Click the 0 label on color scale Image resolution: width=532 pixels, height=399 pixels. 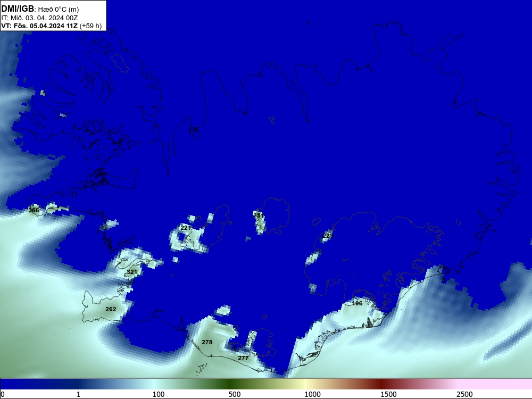(3, 394)
